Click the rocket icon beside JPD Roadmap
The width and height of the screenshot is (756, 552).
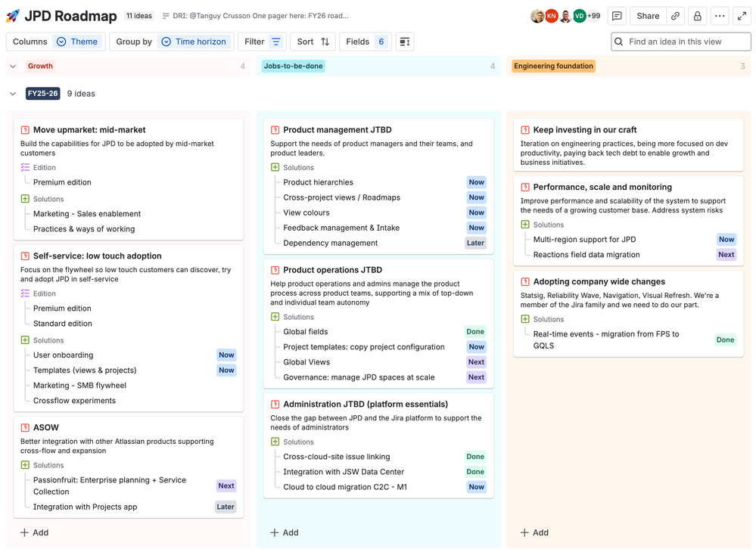point(13,16)
